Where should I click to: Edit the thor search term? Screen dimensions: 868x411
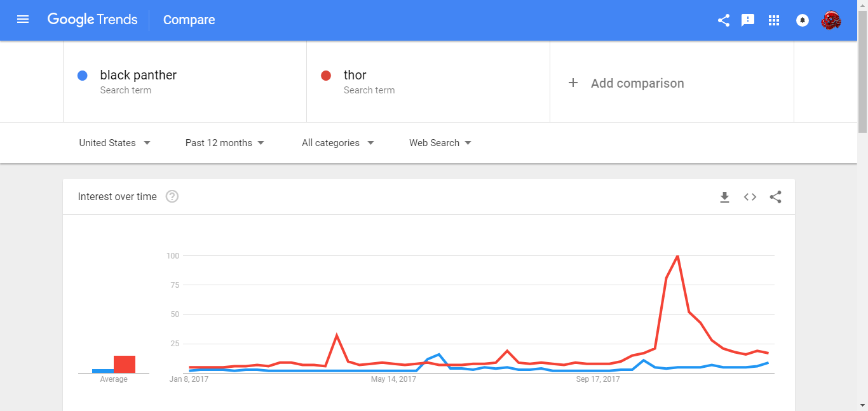pos(355,76)
